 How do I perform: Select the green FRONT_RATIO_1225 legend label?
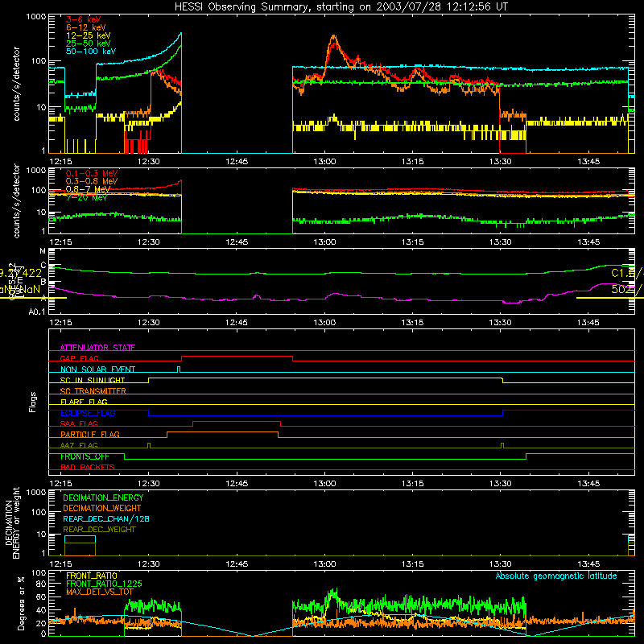click(x=104, y=584)
